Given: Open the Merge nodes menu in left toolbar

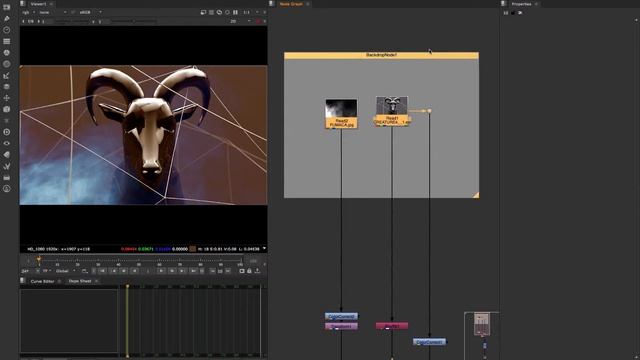Looking at the screenshot, I should click(7, 87).
